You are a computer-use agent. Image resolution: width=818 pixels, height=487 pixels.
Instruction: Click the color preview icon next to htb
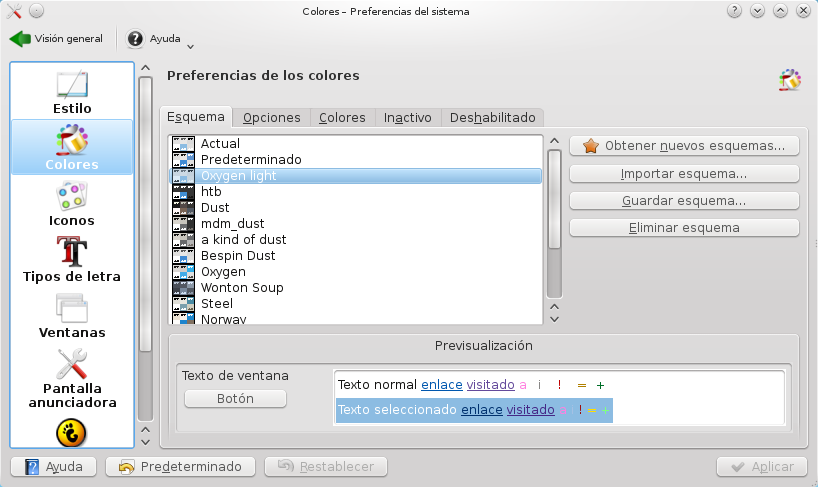point(184,192)
